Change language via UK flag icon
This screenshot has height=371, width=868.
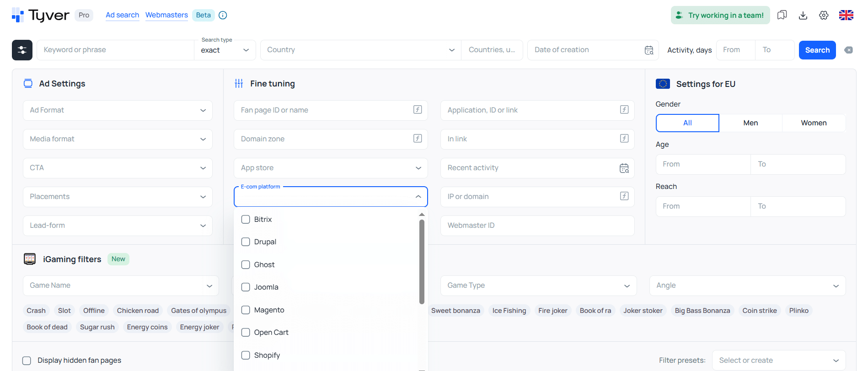pos(846,15)
